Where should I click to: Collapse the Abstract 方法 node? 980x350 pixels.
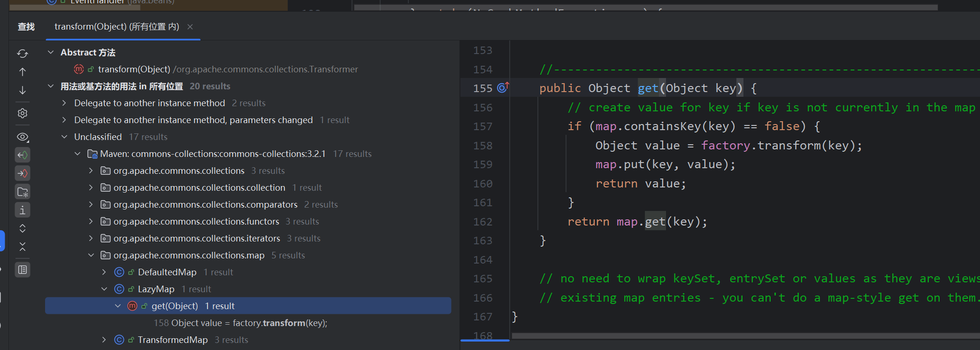(51, 52)
